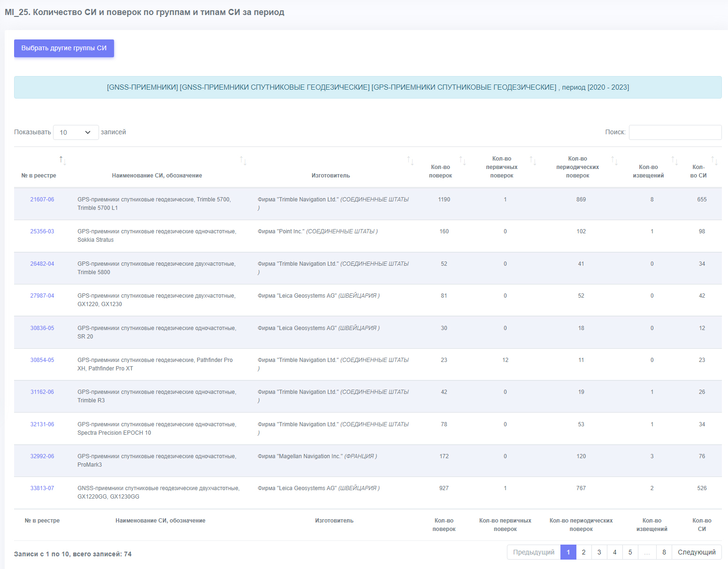Image resolution: width=728 pixels, height=569 pixels.
Task: Click the Следующий pagination button
Action: [x=697, y=552]
